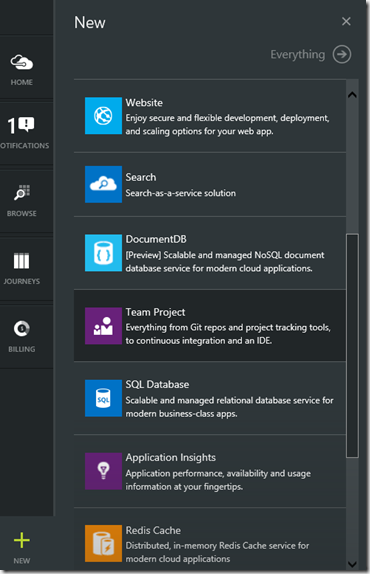Click the Website globe tile icon
370x574 pixels.
(103, 116)
